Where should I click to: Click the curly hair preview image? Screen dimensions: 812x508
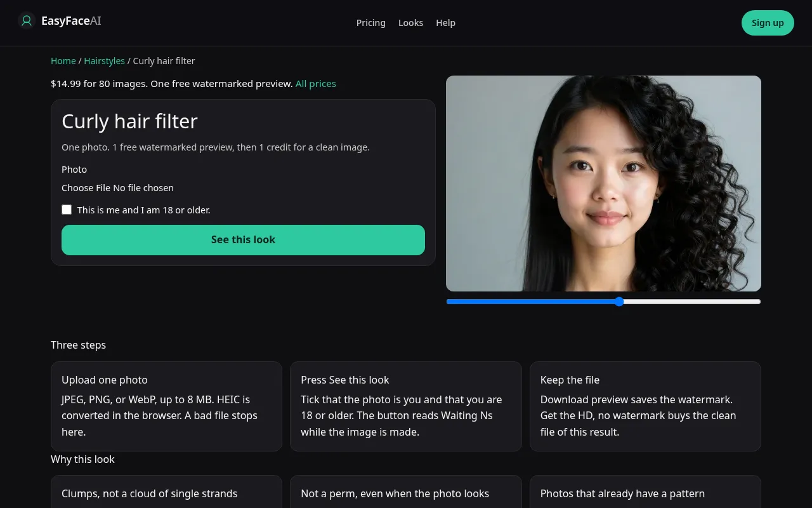(x=603, y=184)
